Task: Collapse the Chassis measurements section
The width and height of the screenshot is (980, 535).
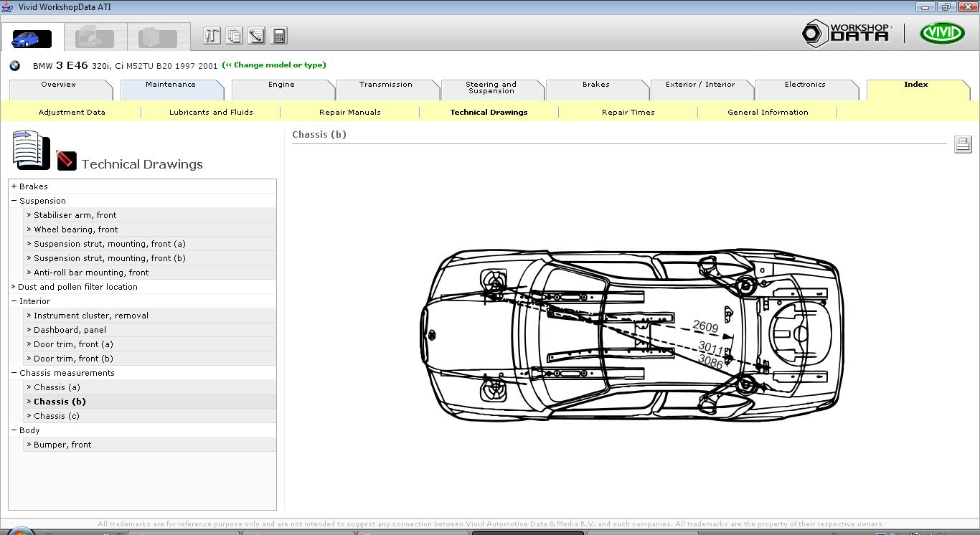Action: tap(14, 373)
